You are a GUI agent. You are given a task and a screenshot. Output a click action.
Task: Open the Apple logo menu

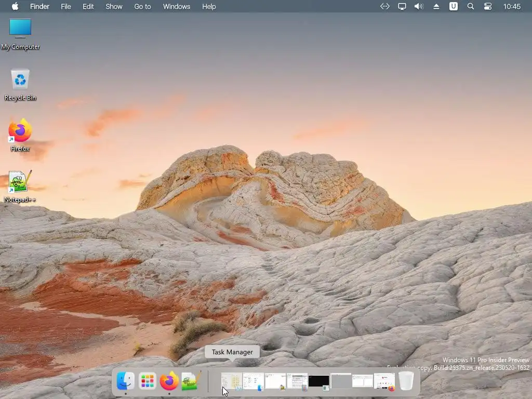pyautogui.click(x=15, y=6)
